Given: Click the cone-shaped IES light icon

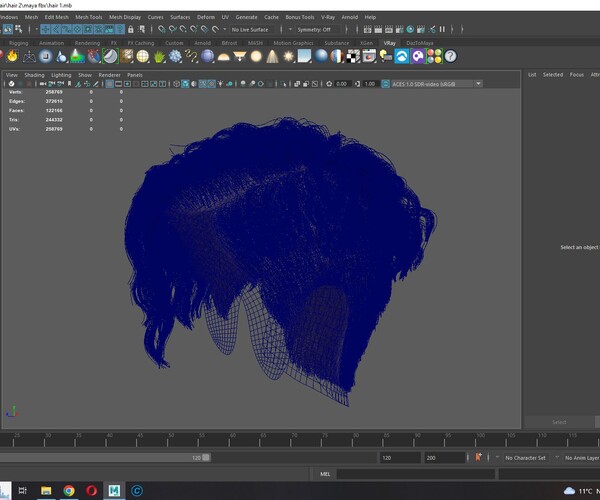Looking at the screenshot, I should [272, 57].
